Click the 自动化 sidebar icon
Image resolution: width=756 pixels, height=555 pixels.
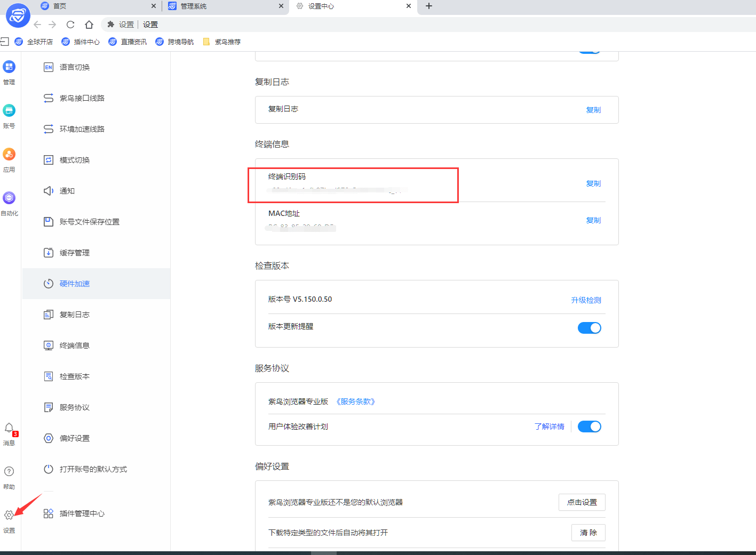coord(9,204)
